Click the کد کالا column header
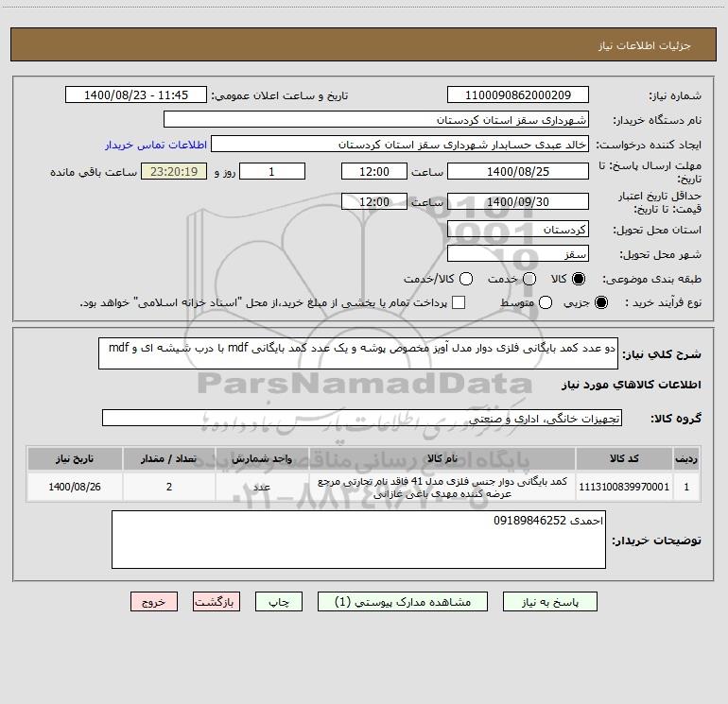The height and width of the screenshot is (704, 728). (x=624, y=459)
